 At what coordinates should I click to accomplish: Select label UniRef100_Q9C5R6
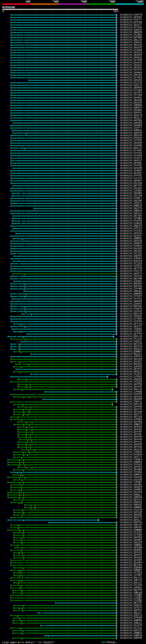[131, 37]
